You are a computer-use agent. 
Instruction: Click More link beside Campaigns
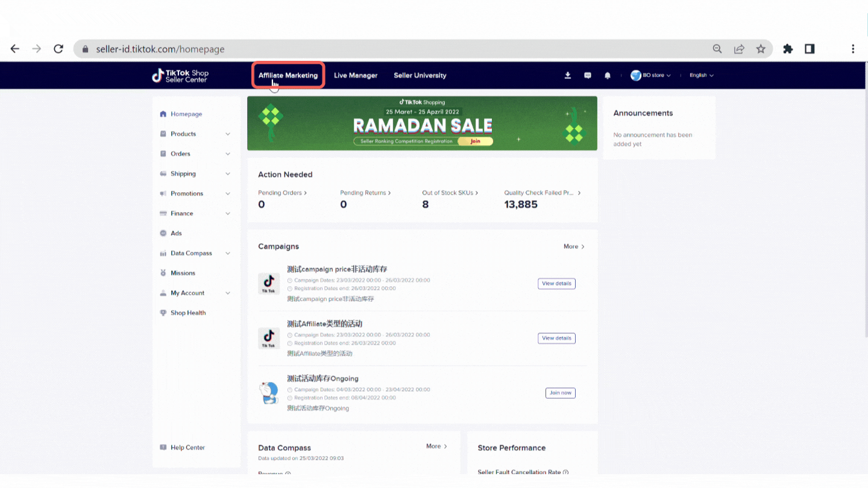(573, 246)
